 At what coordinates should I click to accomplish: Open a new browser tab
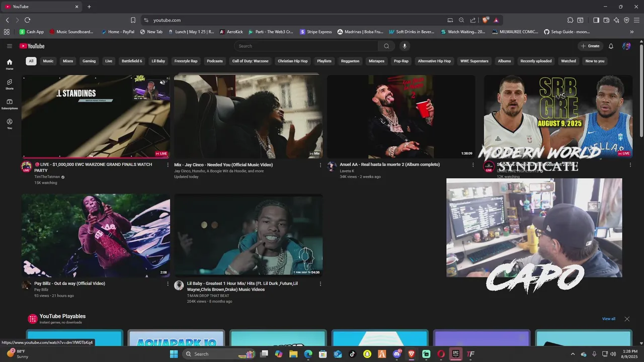pos(89,7)
